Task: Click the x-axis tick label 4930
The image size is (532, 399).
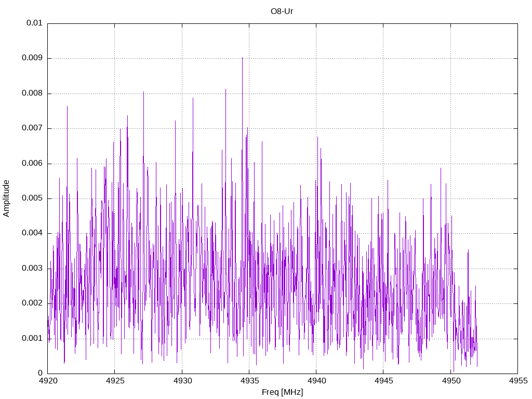Action: click(x=182, y=381)
